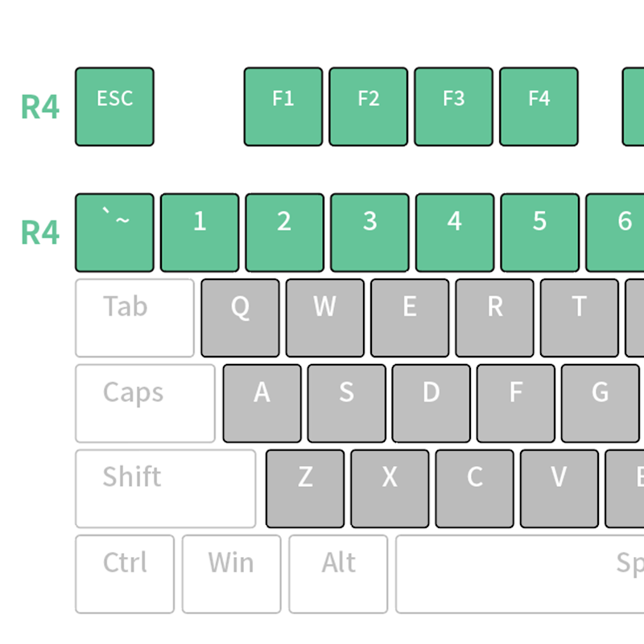Select the F3 function key
The image size is (644, 644).
coord(453,106)
